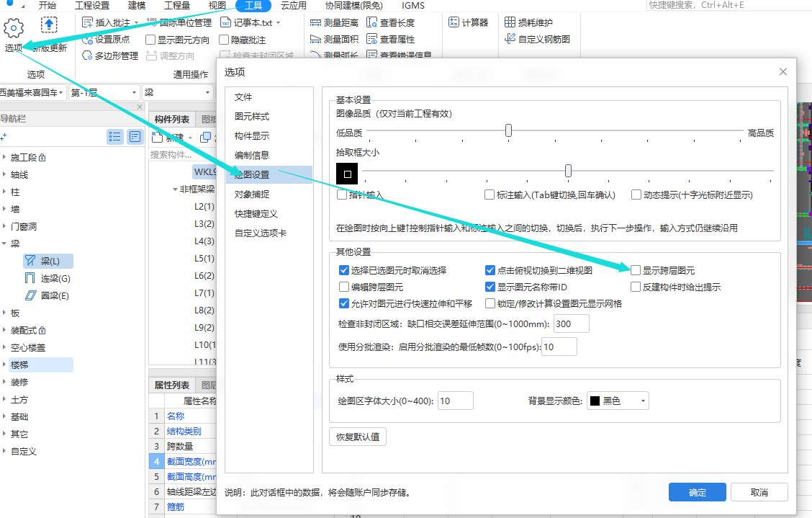The image size is (812, 518).
Task: Open 国标单位管理 tool
Action: tap(179, 23)
